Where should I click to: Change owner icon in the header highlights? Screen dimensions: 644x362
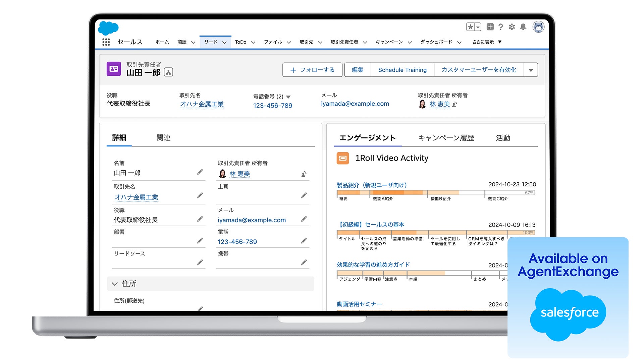click(454, 105)
